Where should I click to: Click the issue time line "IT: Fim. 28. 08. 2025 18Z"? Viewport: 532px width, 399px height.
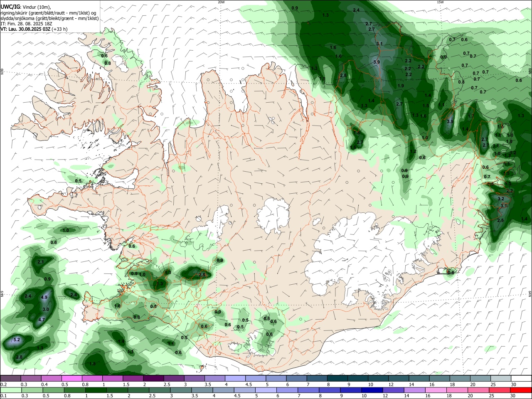[26, 24]
